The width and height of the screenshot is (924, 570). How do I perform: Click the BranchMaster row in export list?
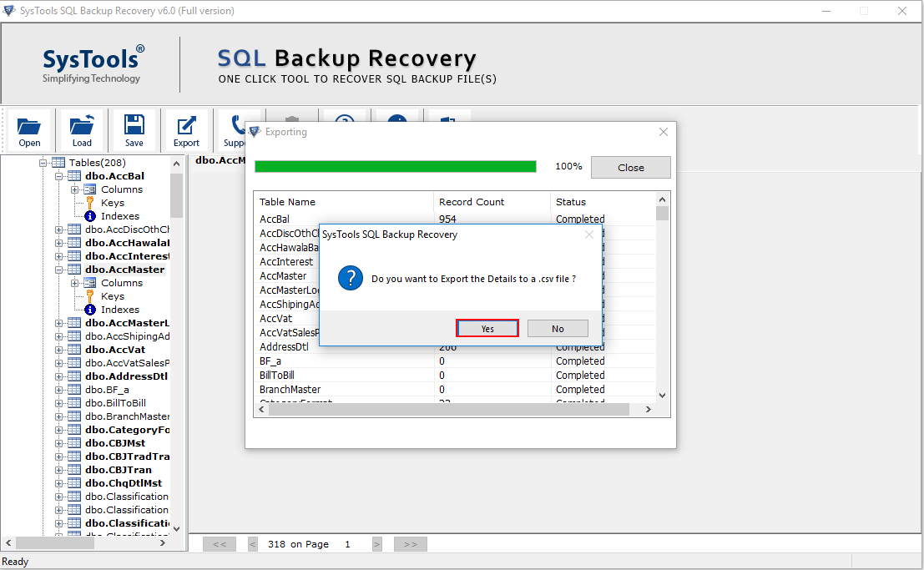[x=455, y=390]
